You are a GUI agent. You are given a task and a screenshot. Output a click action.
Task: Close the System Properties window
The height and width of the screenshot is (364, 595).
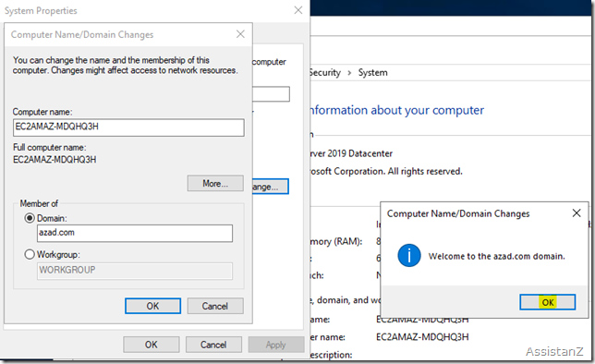(x=298, y=10)
